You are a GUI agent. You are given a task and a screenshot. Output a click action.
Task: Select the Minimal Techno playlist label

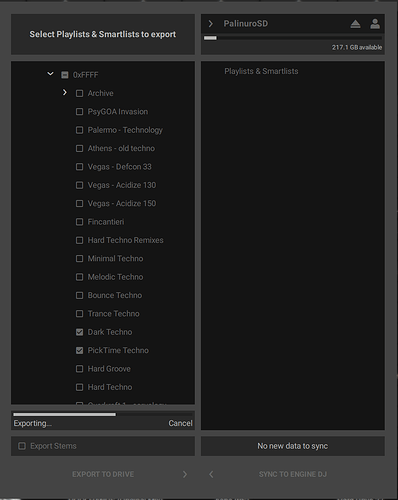tap(115, 259)
